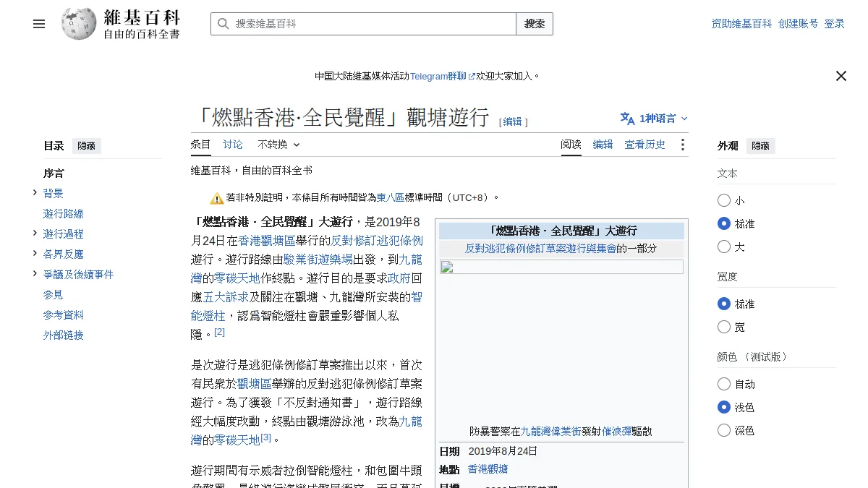Open the 香港觀塘區 link in first paragraph

click(x=267, y=241)
